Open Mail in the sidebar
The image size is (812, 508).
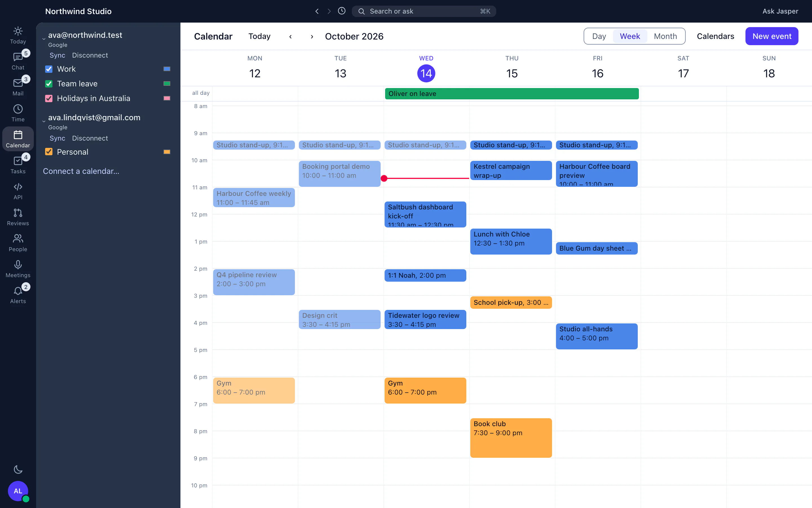[x=18, y=87]
